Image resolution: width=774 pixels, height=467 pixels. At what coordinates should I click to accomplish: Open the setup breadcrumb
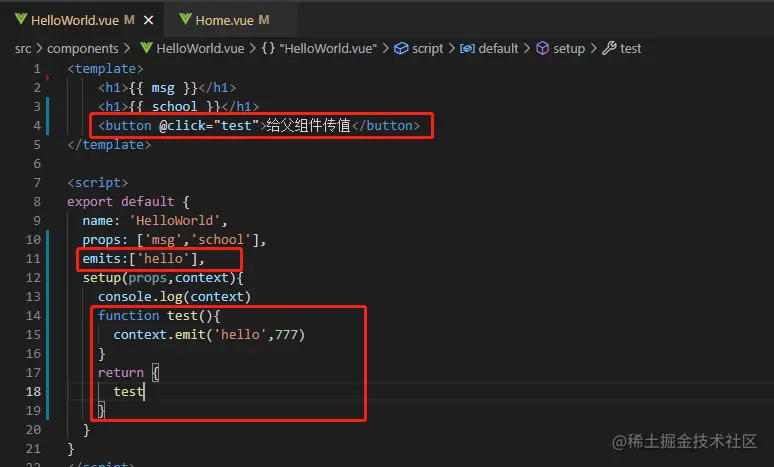point(569,48)
